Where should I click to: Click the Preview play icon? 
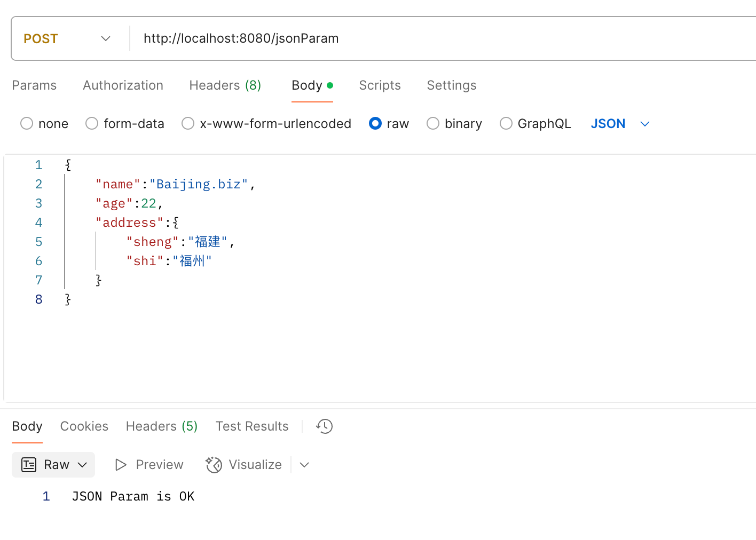pyautogui.click(x=121, y=465)
